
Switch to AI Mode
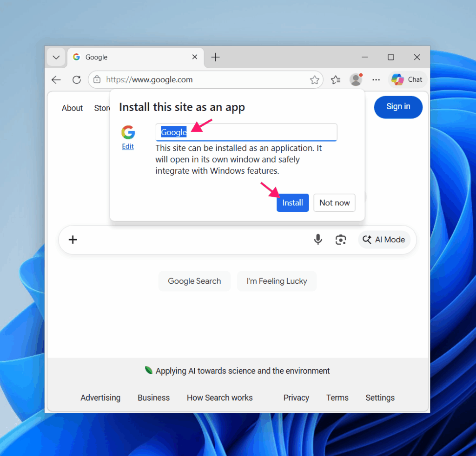pyautogui.click(x=384, y=240)
